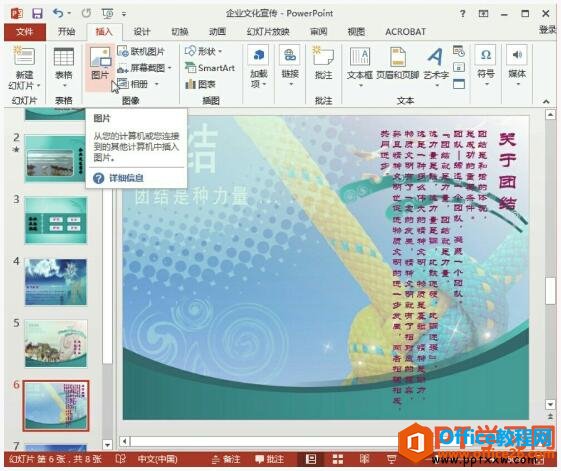The width and height of the screenshot is (561, 471).
Task: Insert 联机图片 online pictures
Action: point(141,51)
